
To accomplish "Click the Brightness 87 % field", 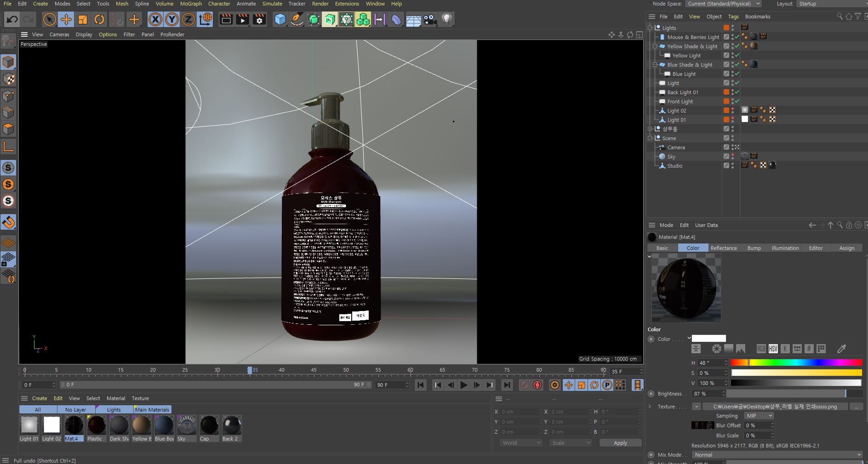I will (x=708, y=394).
